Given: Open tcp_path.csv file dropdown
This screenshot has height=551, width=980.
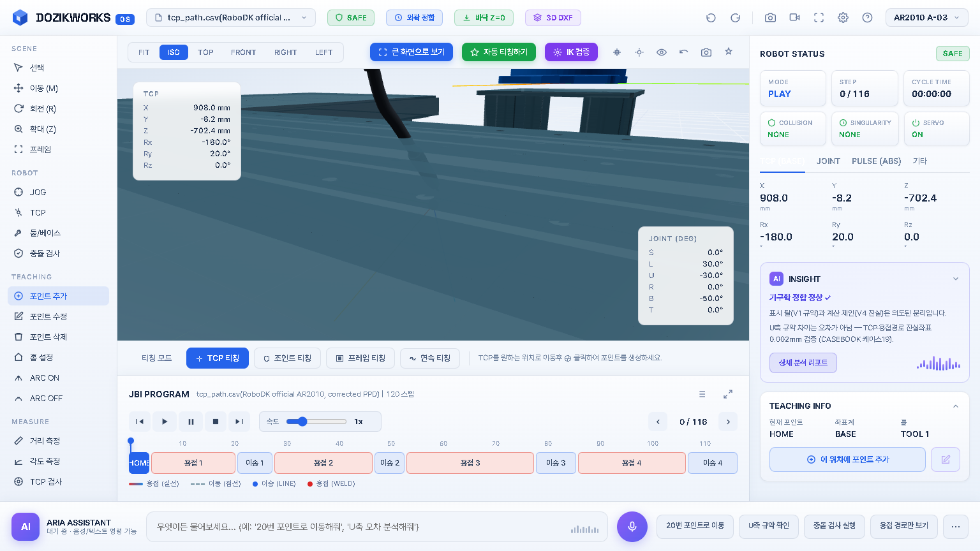Looking at the screenshot, I should [x=231, y=18].
